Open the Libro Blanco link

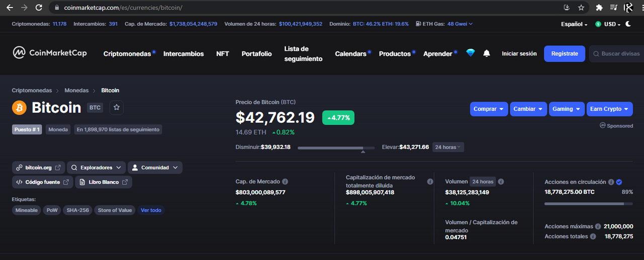(x=104, y=182)
